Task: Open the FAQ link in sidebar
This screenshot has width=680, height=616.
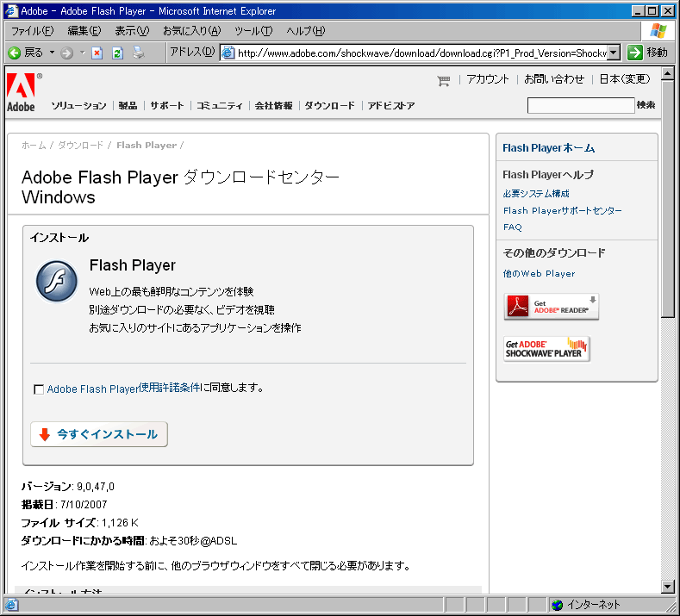Action: pos(513,227)
